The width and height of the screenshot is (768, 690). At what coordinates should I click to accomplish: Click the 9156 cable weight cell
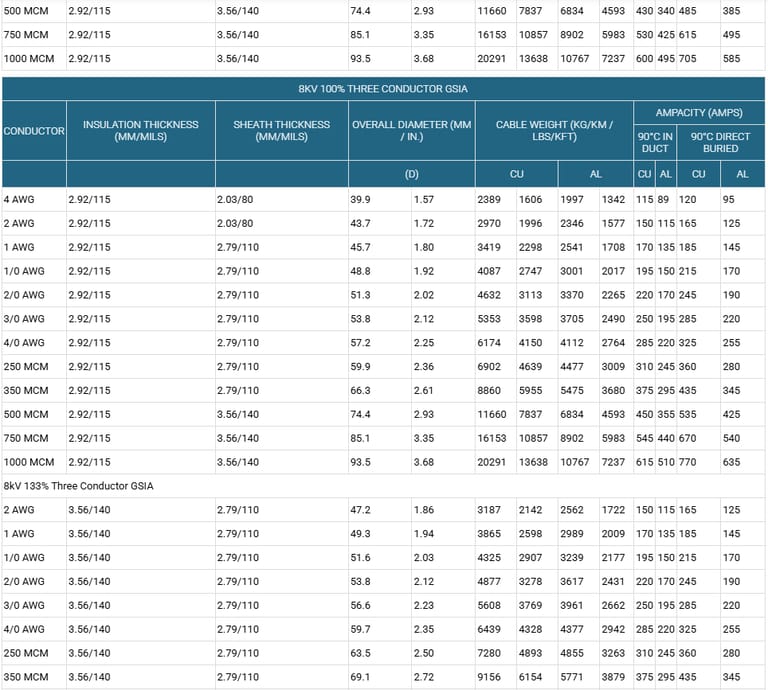(x=491, y=677)
